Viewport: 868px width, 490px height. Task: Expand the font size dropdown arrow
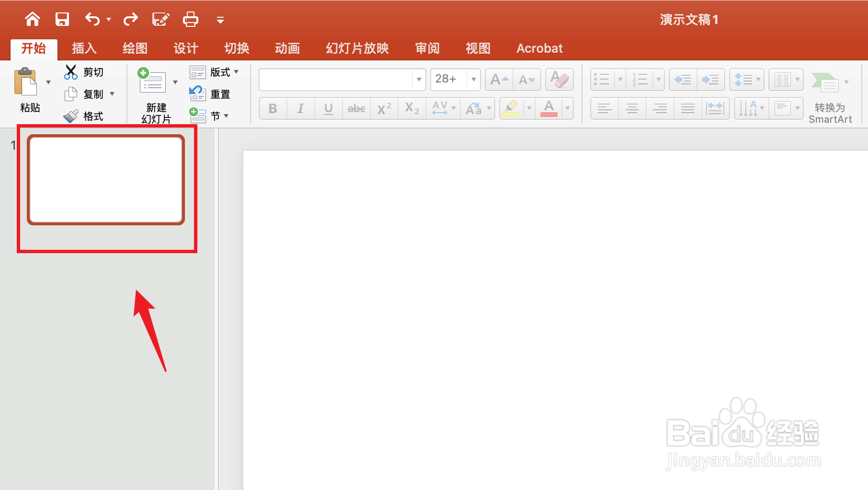tap(474, 79)
